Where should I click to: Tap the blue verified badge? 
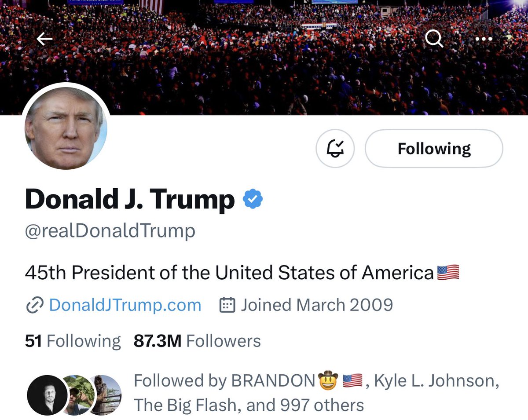pyautogui.click(x=253, y=199)
